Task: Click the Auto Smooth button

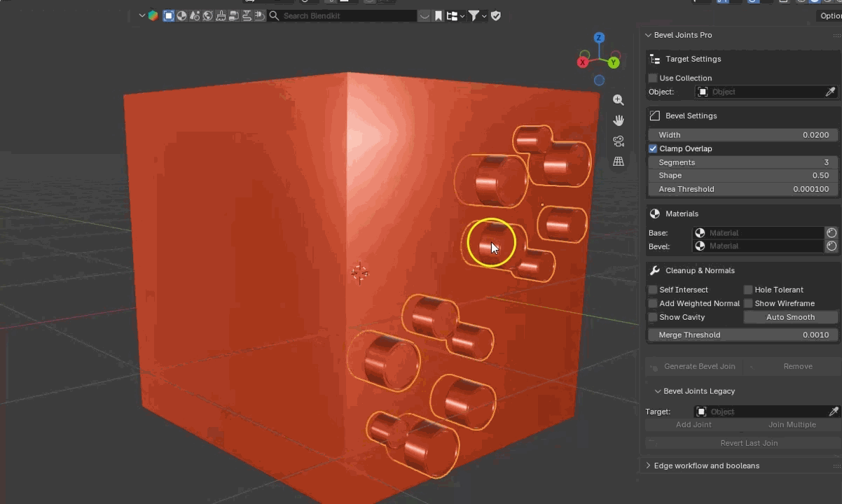Action: click(x=790, y=317)
